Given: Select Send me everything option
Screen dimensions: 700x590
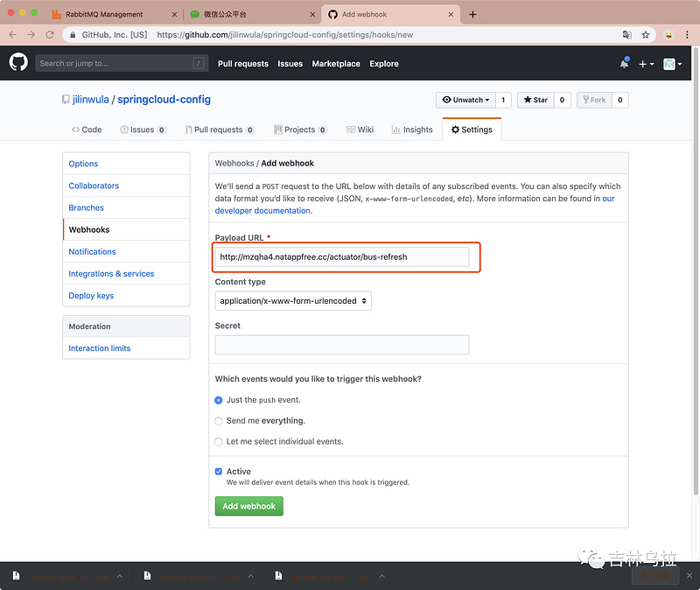Looking at the screenshot, I should coord(218,421).
